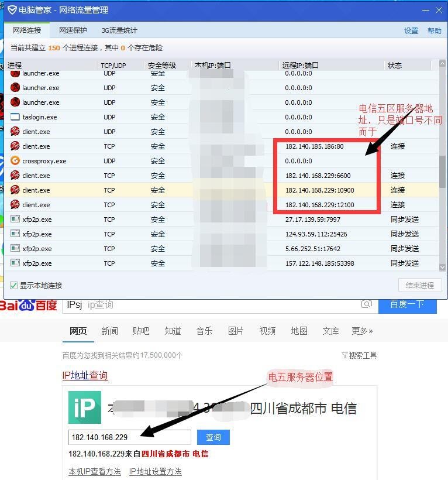Click the scrollbar up arrow
This screenshot has width=448, height=480.
pos(442,63)
